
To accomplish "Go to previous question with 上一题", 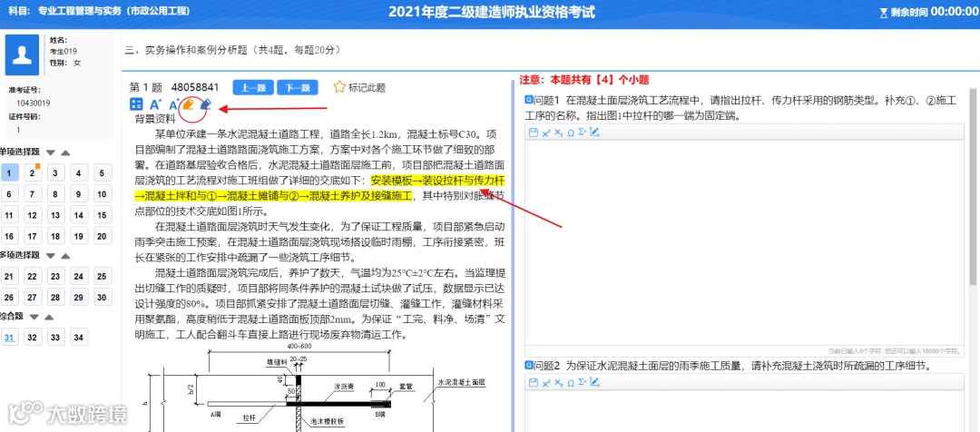I will pos(253,87).
